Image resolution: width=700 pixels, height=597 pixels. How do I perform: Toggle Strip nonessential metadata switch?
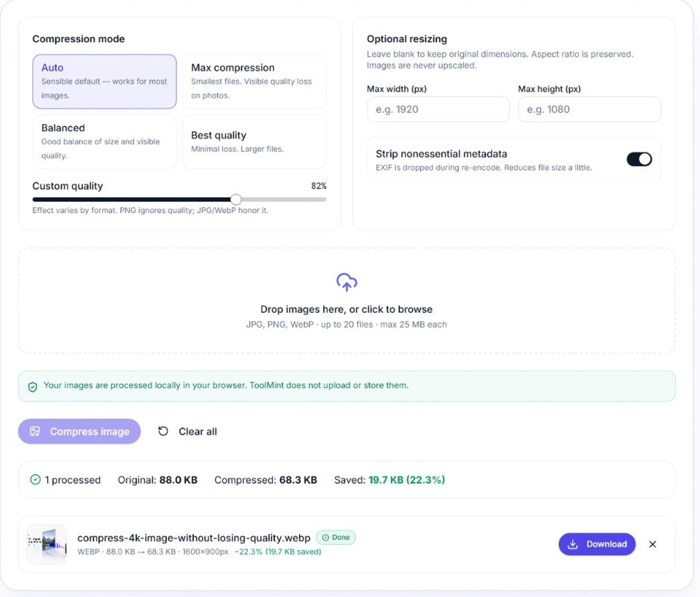(639, 159)
